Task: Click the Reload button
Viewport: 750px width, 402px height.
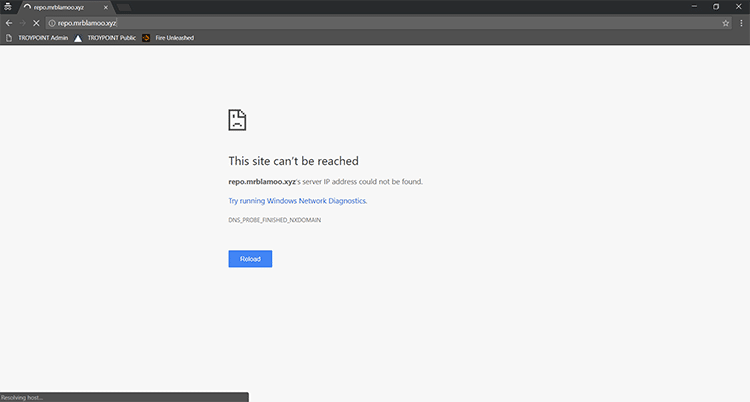Action: (x=250, y=259)
